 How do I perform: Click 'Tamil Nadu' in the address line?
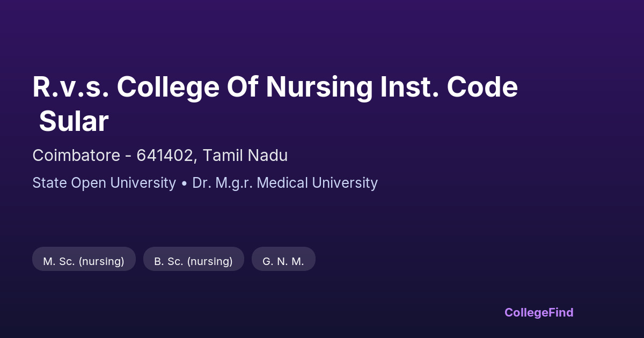246,156
